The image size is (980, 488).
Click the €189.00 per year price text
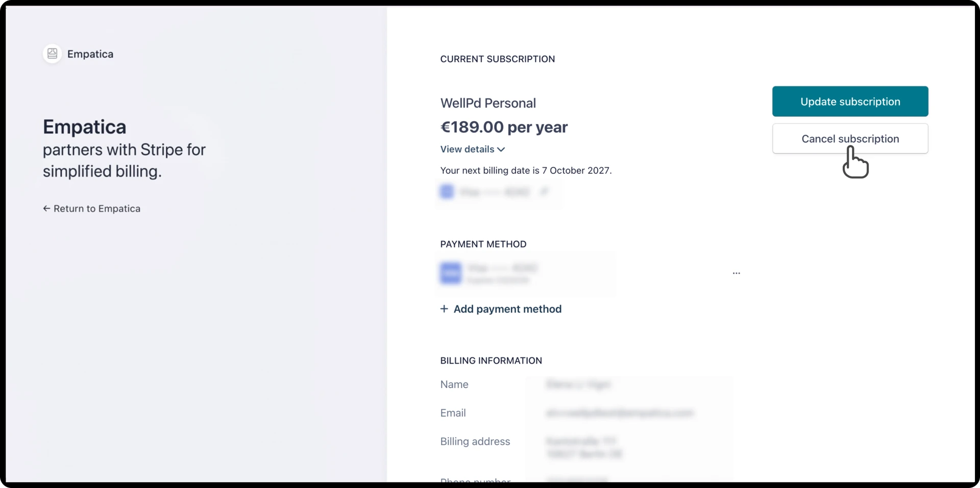(x=504, y=127)
